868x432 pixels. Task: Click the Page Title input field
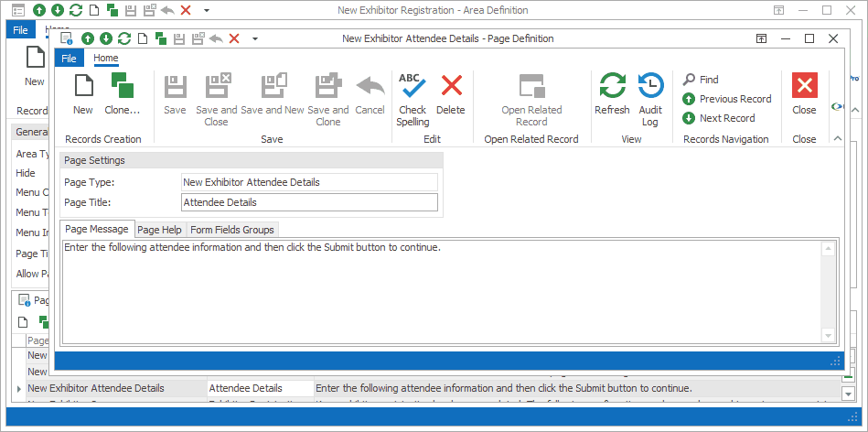[x=309, y=202]
